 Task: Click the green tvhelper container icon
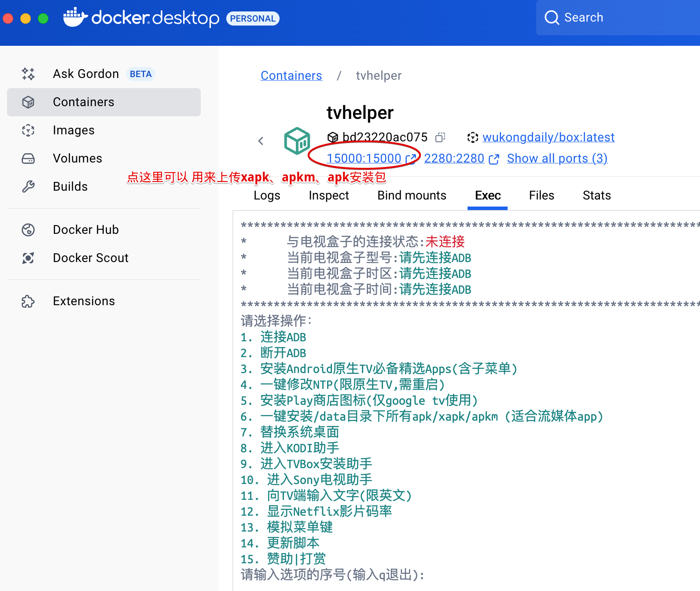tap(297, 141)
